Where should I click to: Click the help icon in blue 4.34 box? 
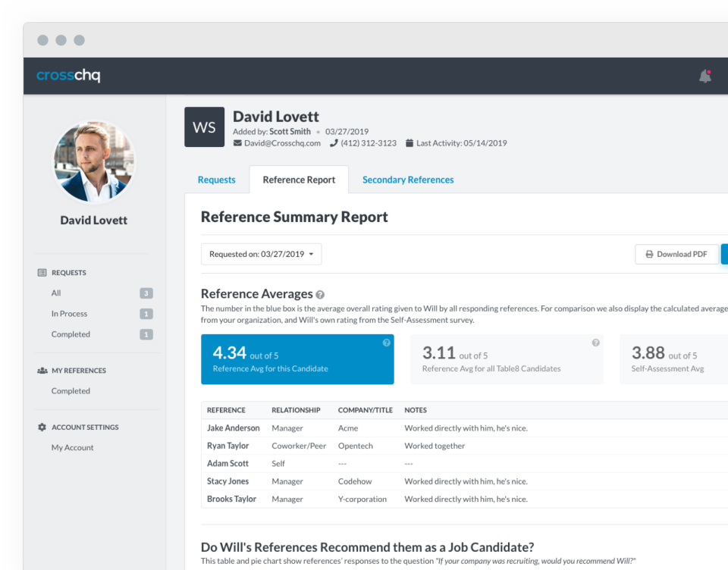point(386,343)
